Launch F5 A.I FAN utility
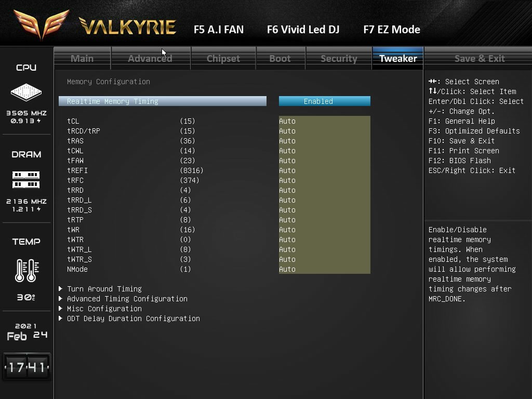Viewport: 532px width, 399px height. coord(219,30)
